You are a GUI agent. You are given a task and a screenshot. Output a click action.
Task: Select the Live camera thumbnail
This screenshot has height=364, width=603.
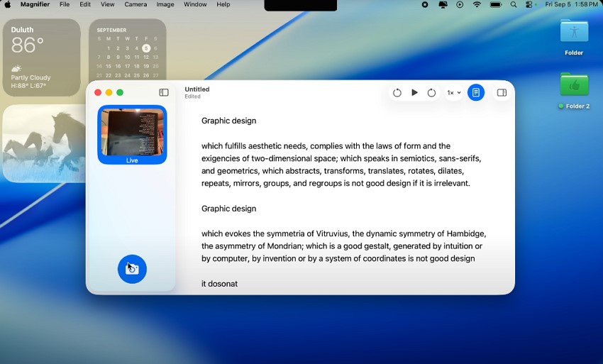[x=132, y=134]
